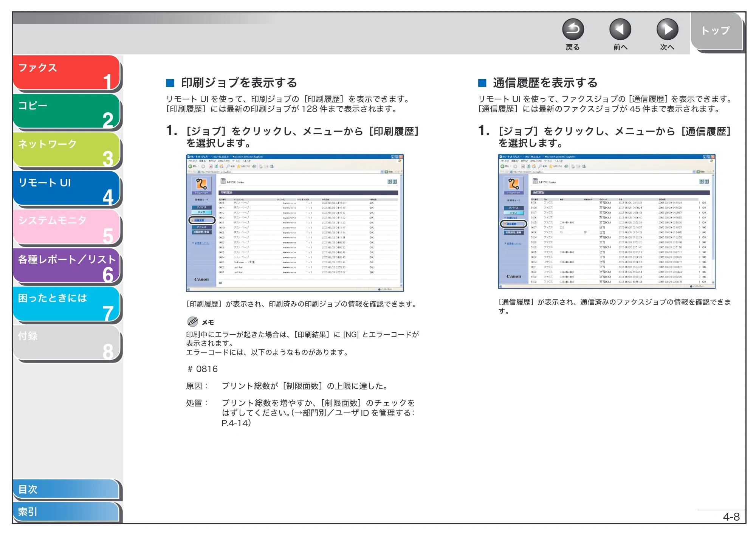Screen dimensions: 756x535
Task: Click the 原因： label text
Action: click(x=197, y=386)
